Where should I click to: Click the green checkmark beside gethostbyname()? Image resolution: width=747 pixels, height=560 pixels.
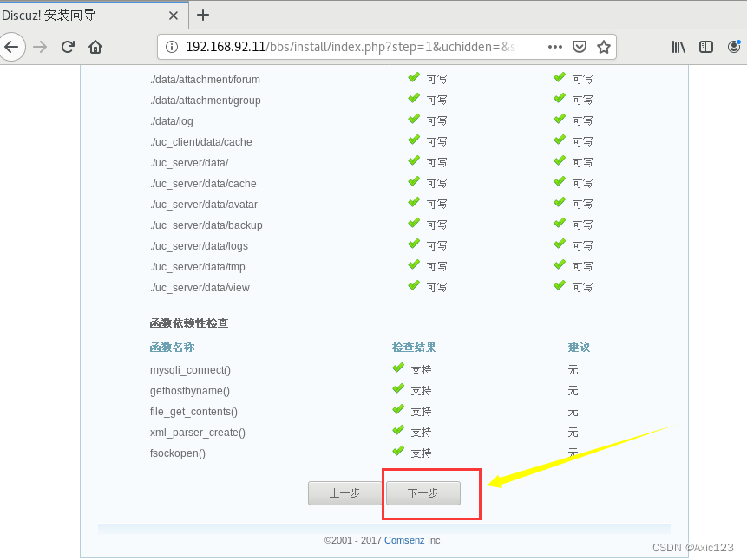click(x=398, y=389)
